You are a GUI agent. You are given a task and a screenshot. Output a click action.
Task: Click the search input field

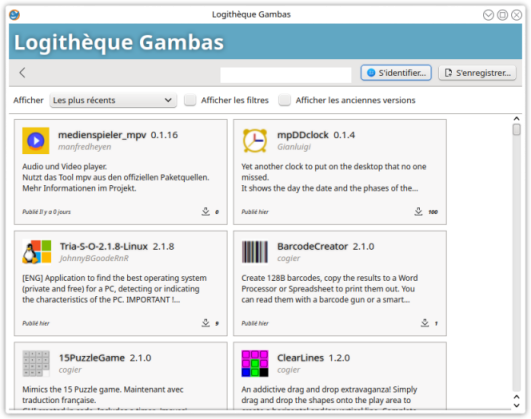pos(286,75)
